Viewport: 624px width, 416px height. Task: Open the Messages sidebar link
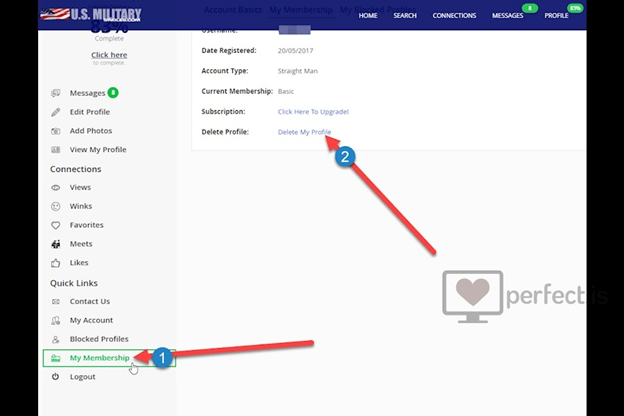[x=88, y=93]
